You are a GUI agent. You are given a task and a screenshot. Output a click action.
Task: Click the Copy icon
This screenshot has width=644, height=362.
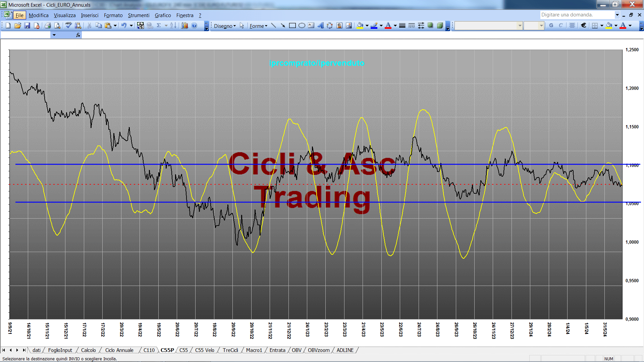(99, 25)
